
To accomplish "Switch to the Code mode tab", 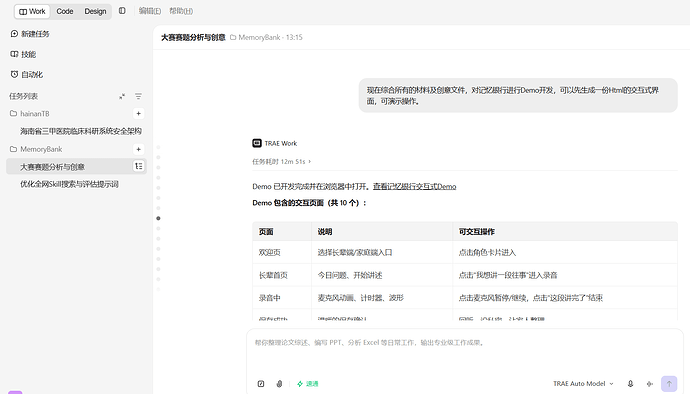I will pyautogui.click(x=65, y=11).
